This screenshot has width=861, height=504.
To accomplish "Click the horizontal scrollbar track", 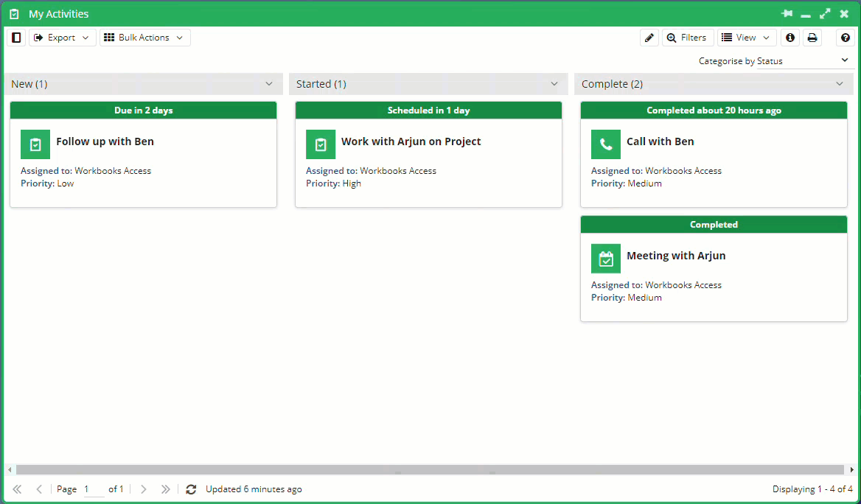I will (x=430, y=470).
